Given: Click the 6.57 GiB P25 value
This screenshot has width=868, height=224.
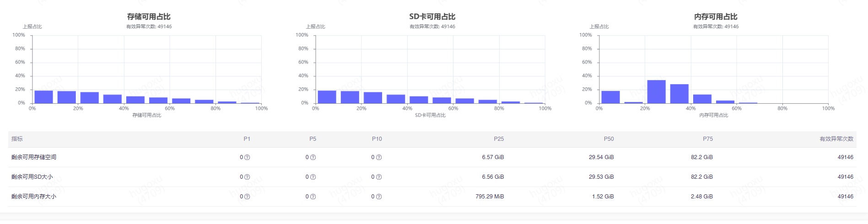Looking at the screenshot, I should (x=493, y=157).
